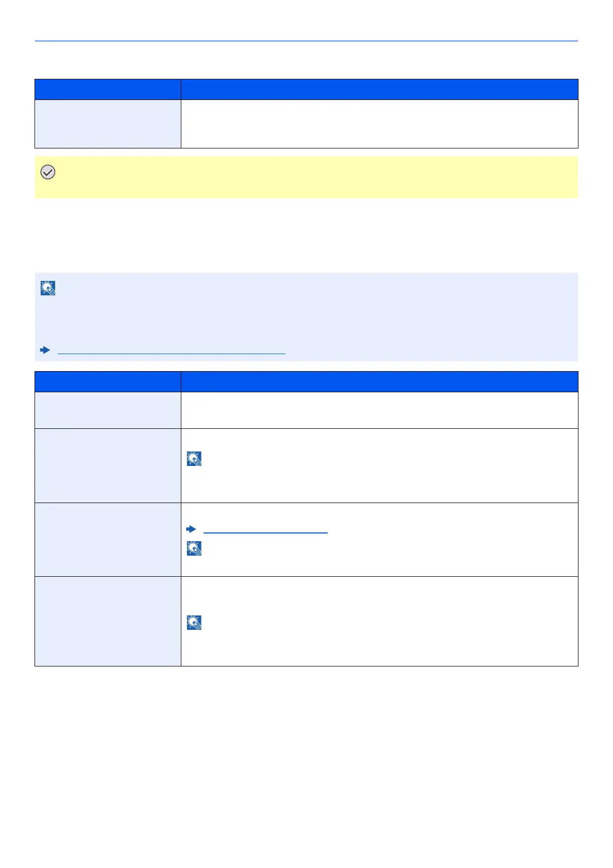
Task: Click the upper table's light-blue item cell
Action: pyautogui.click(x=108, y=124)
